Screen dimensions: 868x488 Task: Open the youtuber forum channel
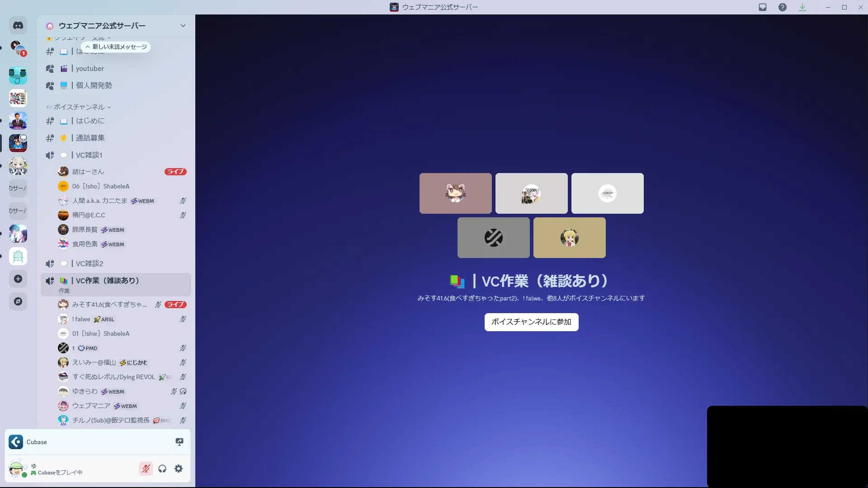point(90,69)
